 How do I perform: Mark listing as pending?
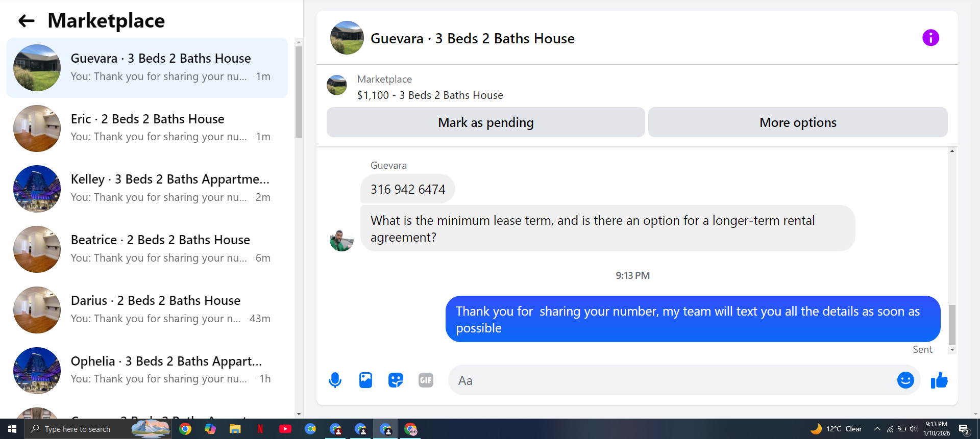(x=485, y=122)
